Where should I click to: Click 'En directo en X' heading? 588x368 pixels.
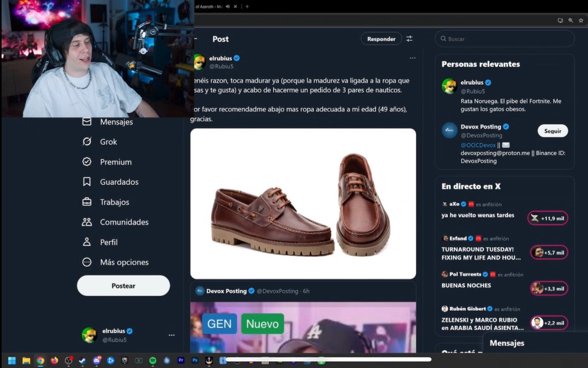pos(471,186)
